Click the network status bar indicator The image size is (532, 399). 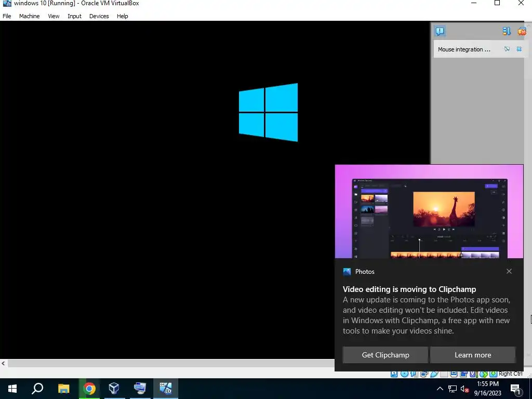click(424, 374)
